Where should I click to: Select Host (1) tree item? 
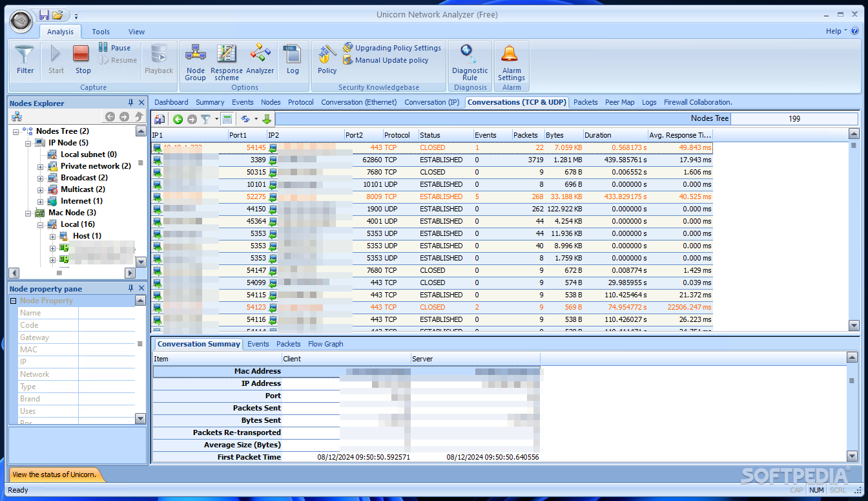click(87, 236)
